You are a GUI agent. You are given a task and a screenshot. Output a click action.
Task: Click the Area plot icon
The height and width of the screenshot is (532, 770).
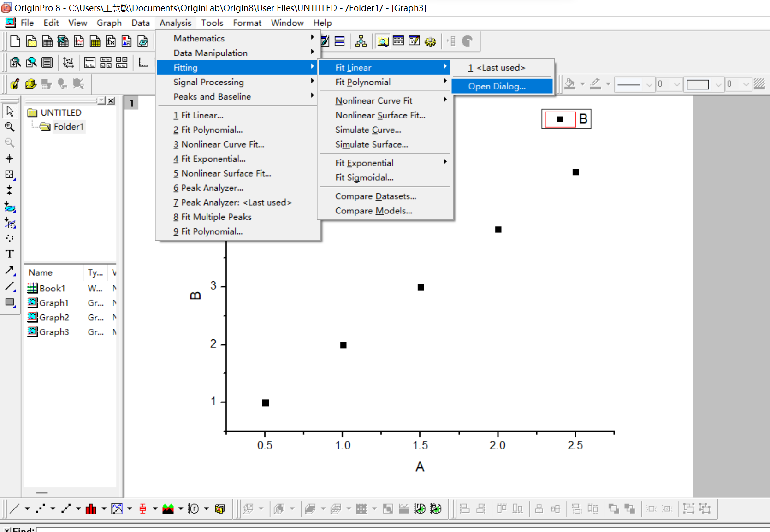pyautogui.click(x=168, y=509)
